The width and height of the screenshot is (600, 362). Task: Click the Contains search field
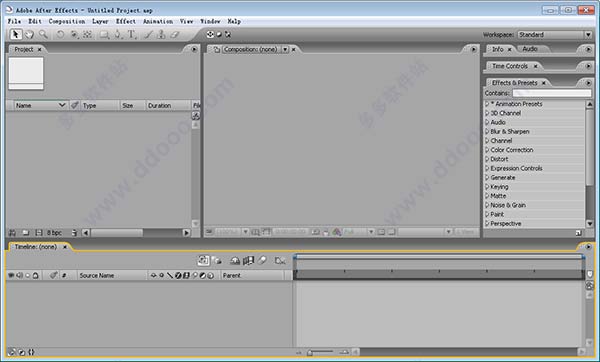click(552, 93)
